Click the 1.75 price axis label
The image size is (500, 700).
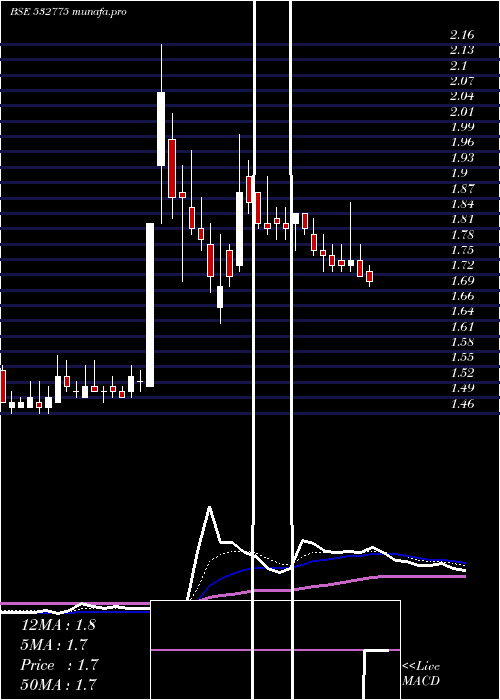click(x=462, y=250)
